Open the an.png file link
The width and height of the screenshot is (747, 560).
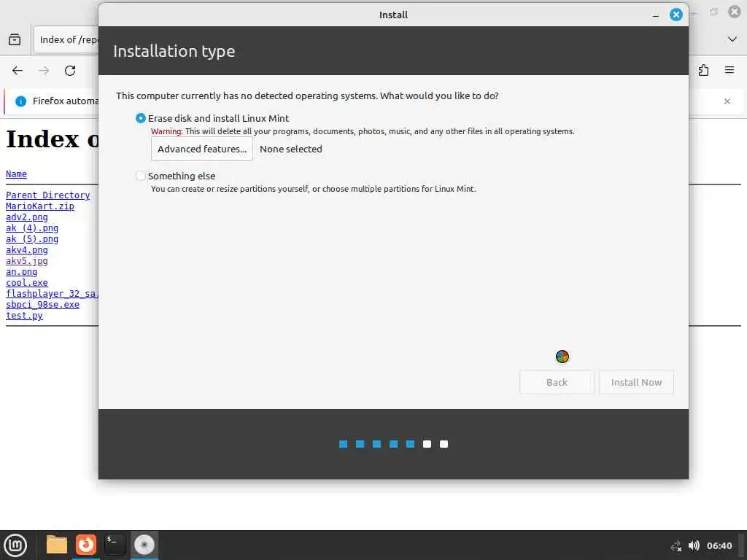click(x=21, y=272)
